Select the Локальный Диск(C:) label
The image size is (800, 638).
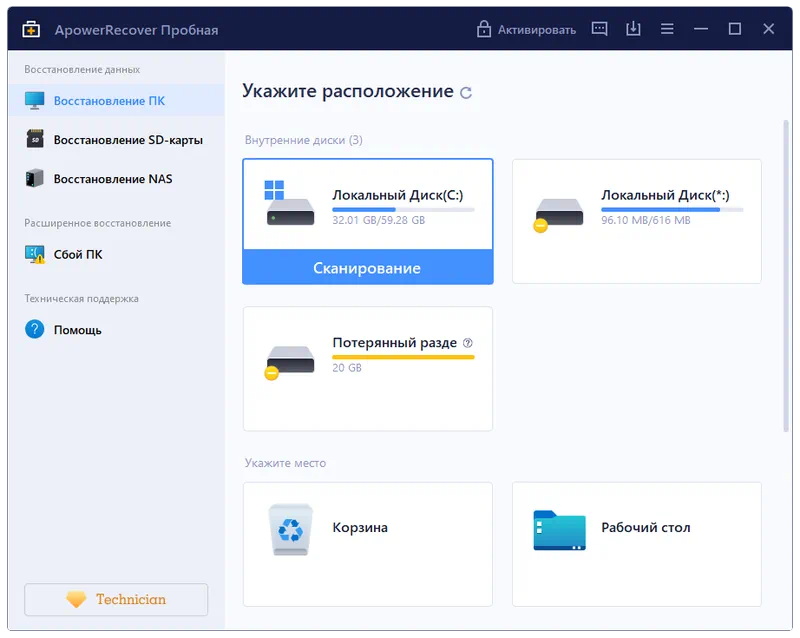coord(397,195)
